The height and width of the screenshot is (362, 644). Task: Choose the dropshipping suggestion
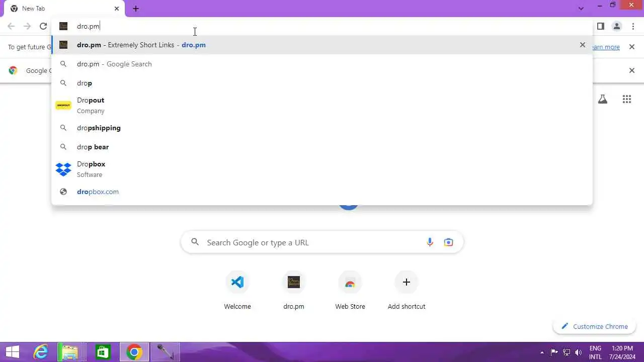(322, 128)
